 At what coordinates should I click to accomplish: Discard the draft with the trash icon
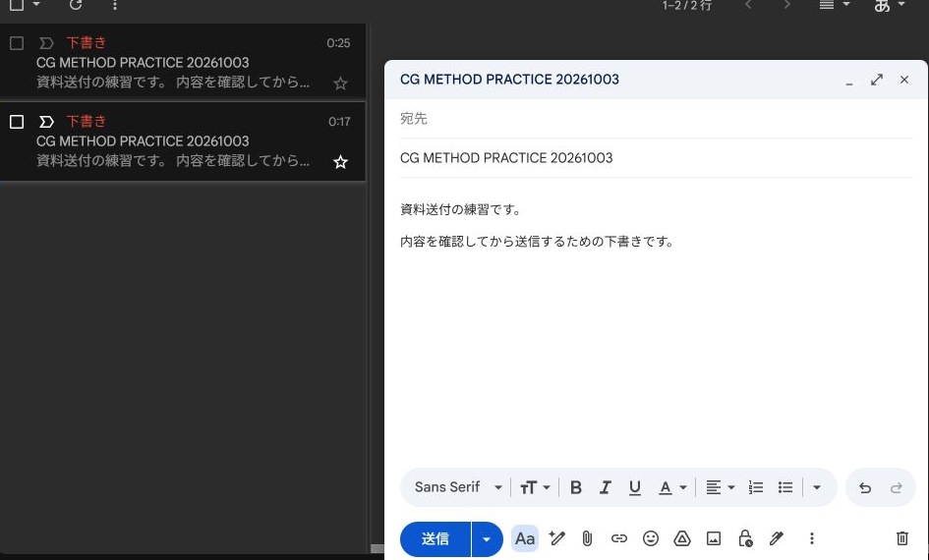click(901, 538)
